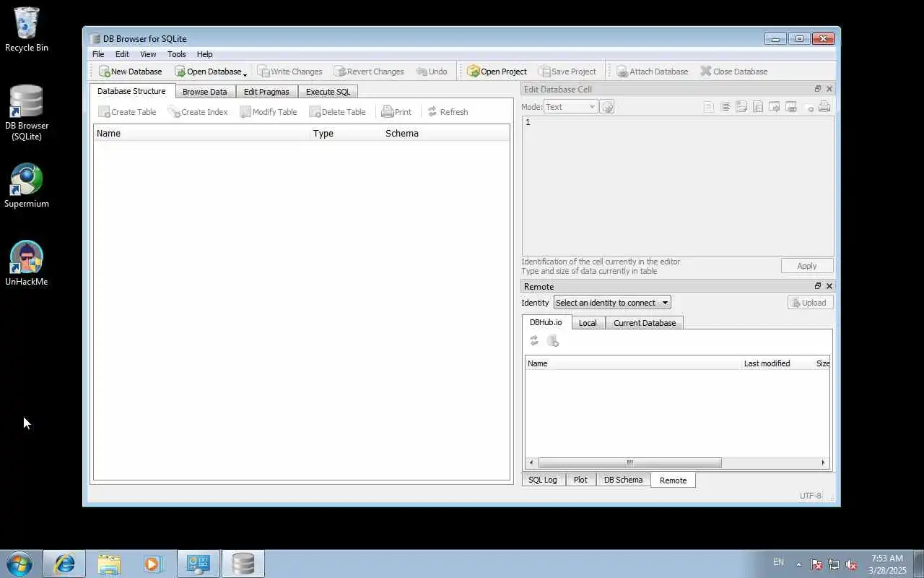The height and width of the screenshot is (578, 924).
Task: Open the Plot bottom tab
Action: point(580,480)
